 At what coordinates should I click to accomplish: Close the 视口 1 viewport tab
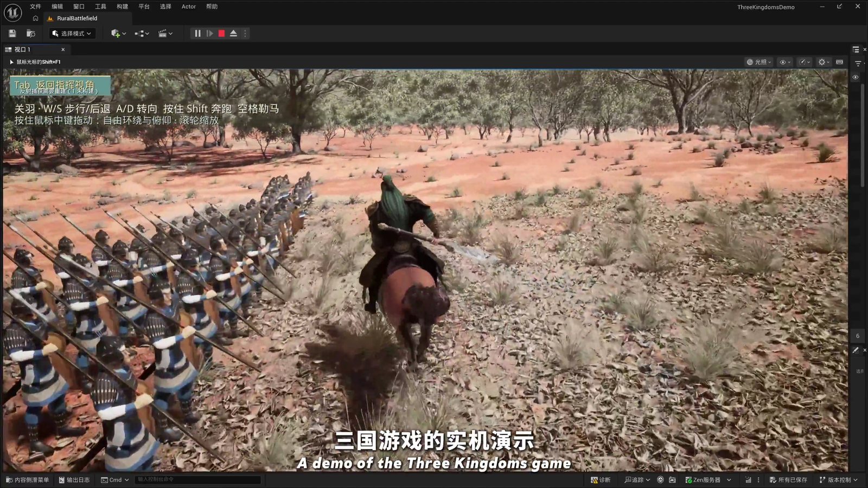pyautogui.click(x=63, y=49)
